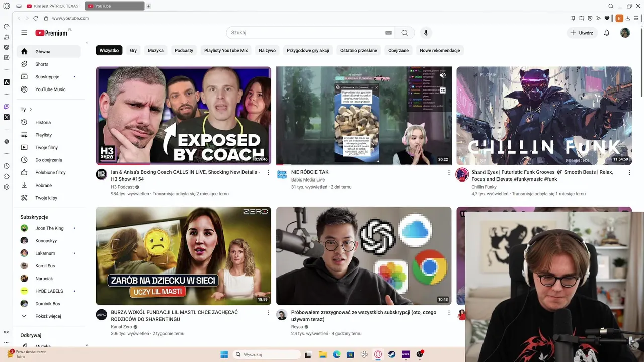
Task: Click the search magnifier button on YouTube
Action: click(405, 33)
